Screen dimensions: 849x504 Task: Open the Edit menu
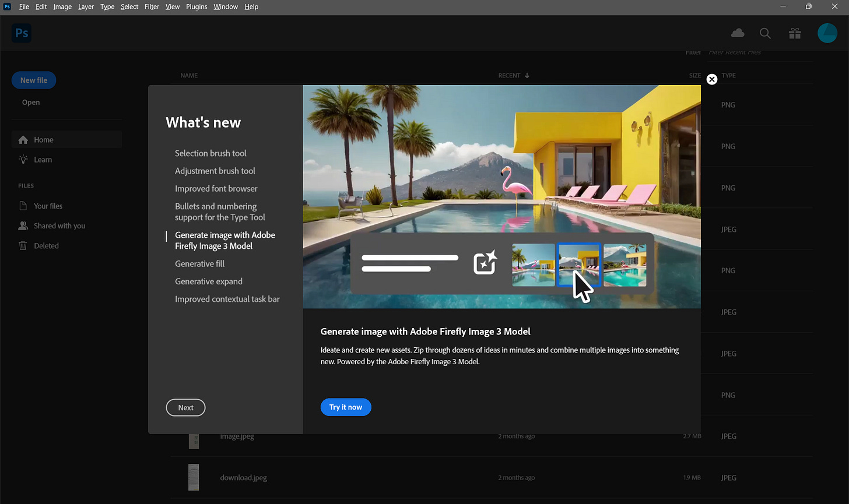tap(41, 7)
